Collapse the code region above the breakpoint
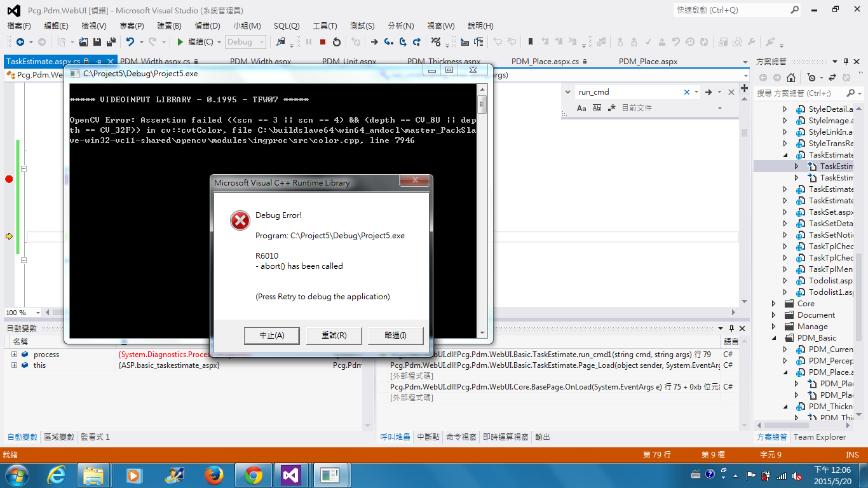Screen dimensions: 868x488 coord(24,168)
